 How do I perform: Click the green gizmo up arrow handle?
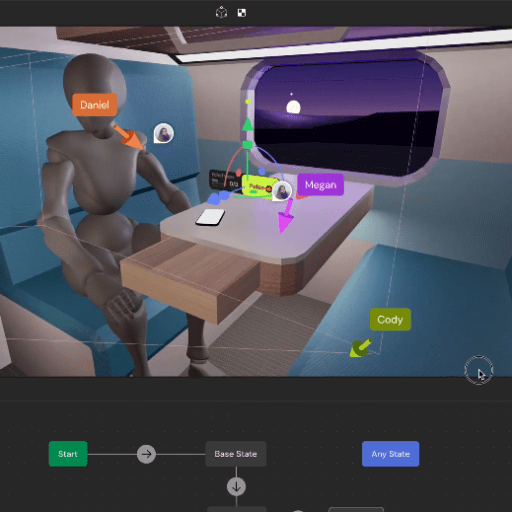tap(247, 125)
